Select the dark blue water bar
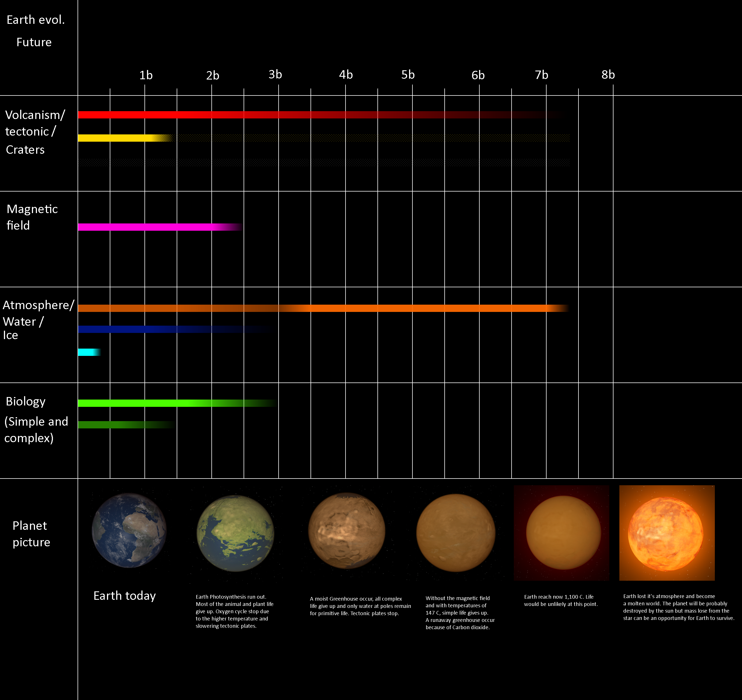The height and width of the screenshot is (700, 742). 176,329
